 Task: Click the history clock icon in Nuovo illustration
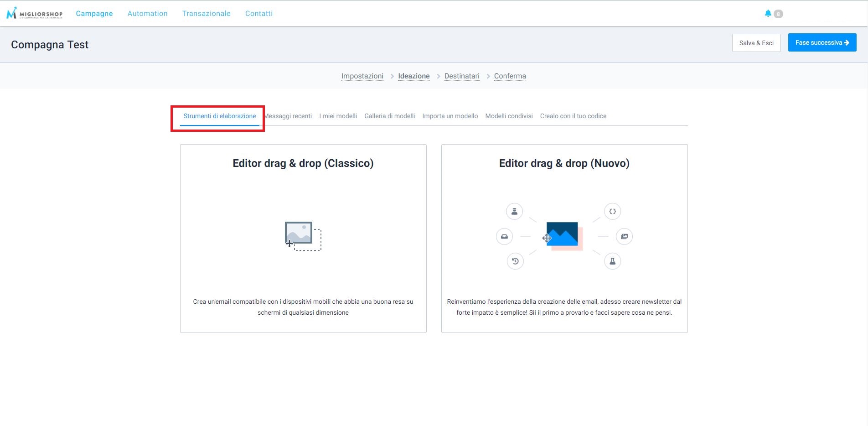[515, 261]
